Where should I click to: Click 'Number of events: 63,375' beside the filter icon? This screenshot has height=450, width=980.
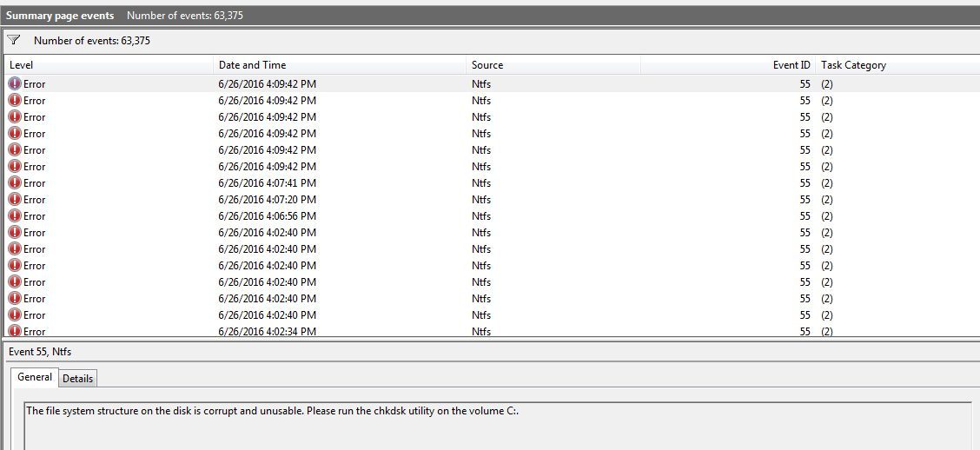click(x=92, y=41)
